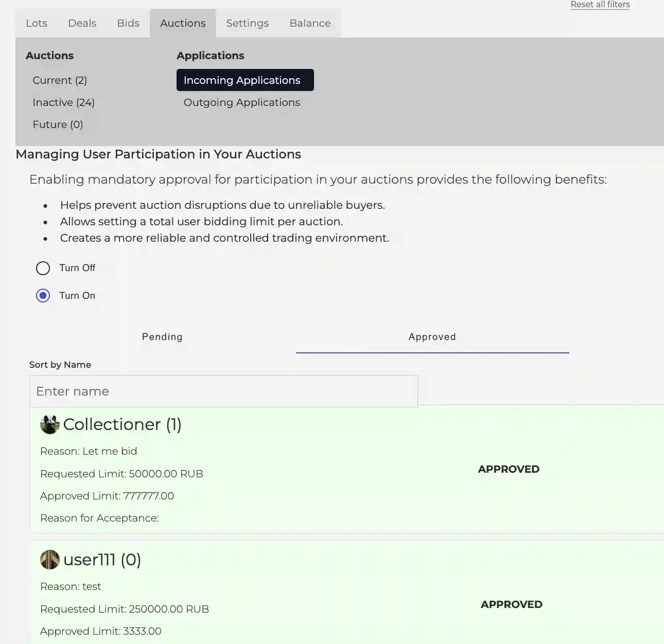The width and height of the screenshot is (664, 644).
Task: Open the Lots tab
Action: point(37,23)
